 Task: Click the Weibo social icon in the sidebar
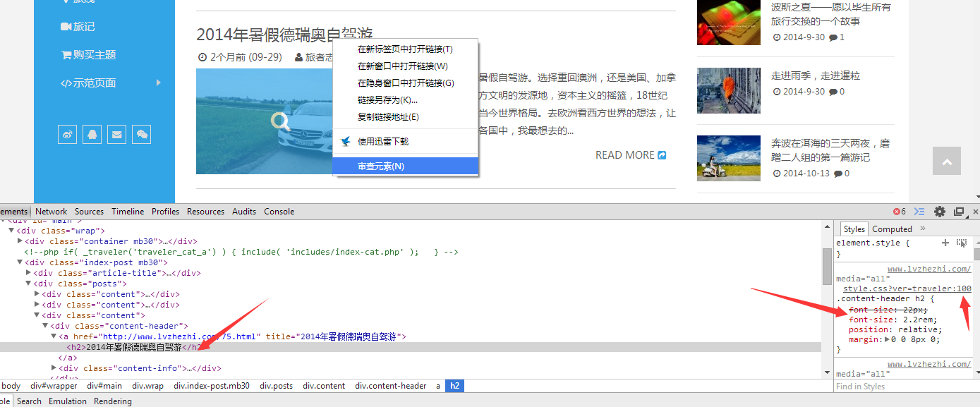coord(68,134)
